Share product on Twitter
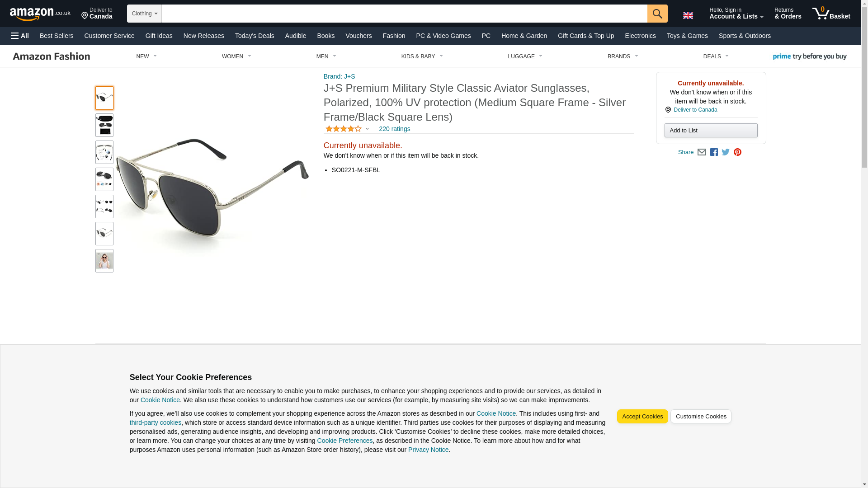 tap(726, 152)
